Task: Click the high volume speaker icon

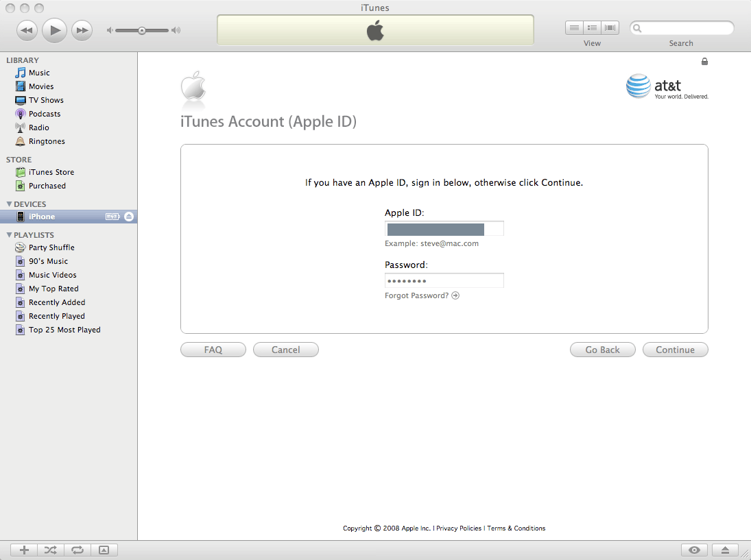Action: click(176, 30)
